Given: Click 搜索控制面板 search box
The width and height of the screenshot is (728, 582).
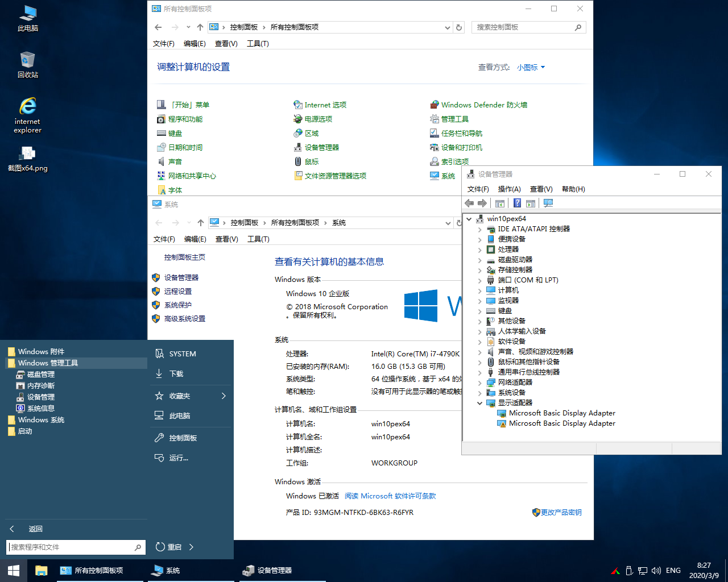Looking at the screenshot, I should point(528,27).
